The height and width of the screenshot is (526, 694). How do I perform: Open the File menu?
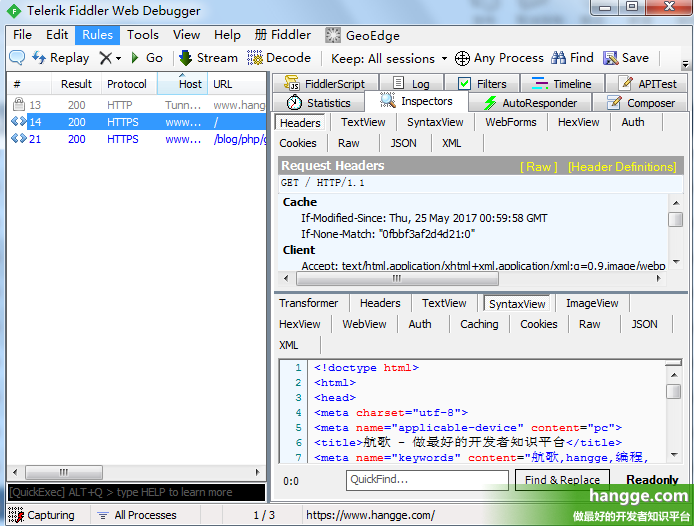pyautogui.click(x=22, y=35)
